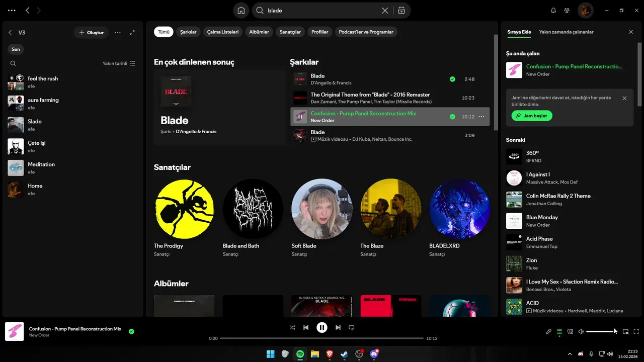Select the 'Tümü' filter tab

[x=164, y=32]
